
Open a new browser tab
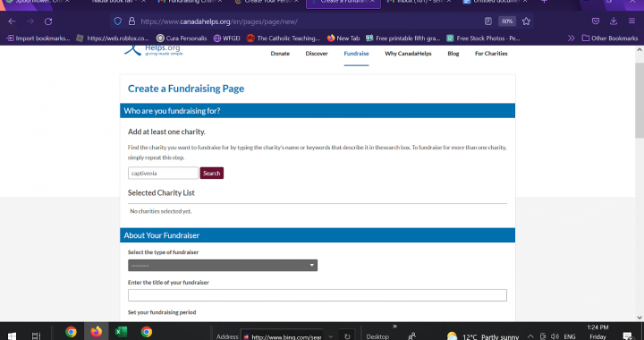click(544, 2)
